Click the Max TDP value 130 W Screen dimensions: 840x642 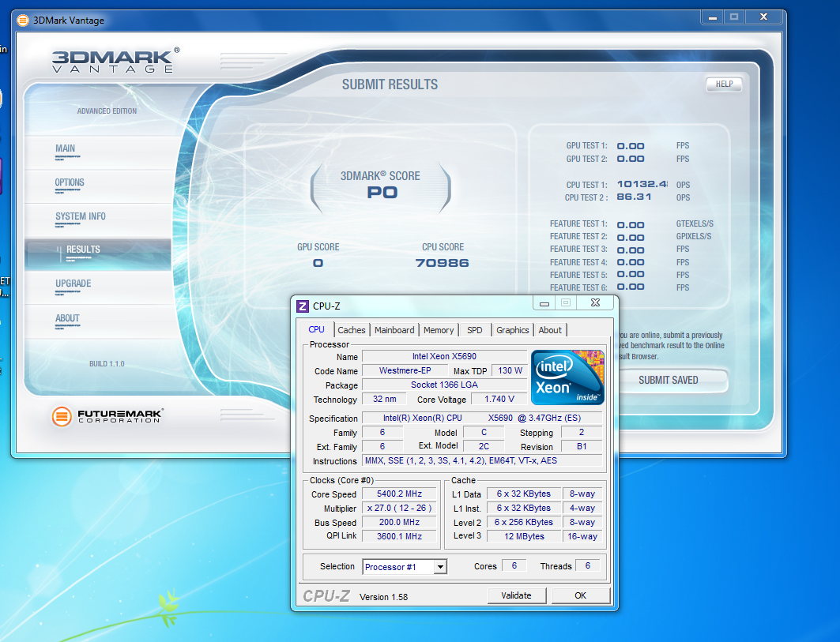tap(510, 370)
